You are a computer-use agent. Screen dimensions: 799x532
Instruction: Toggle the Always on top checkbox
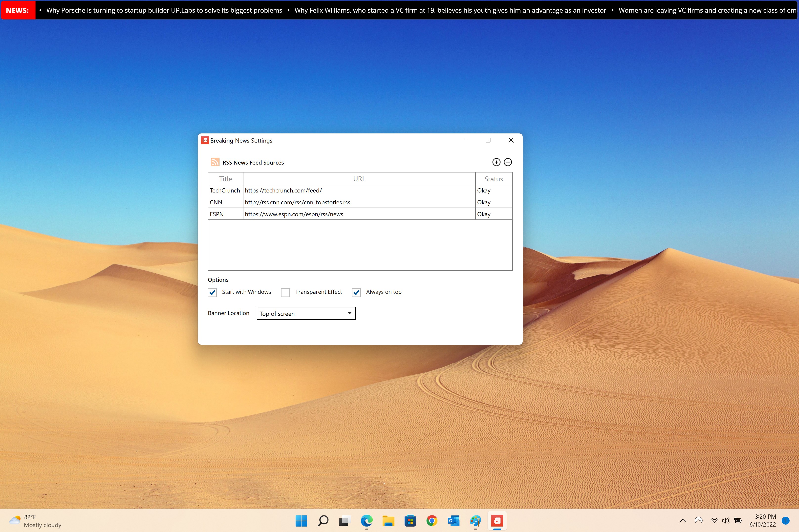356,293
